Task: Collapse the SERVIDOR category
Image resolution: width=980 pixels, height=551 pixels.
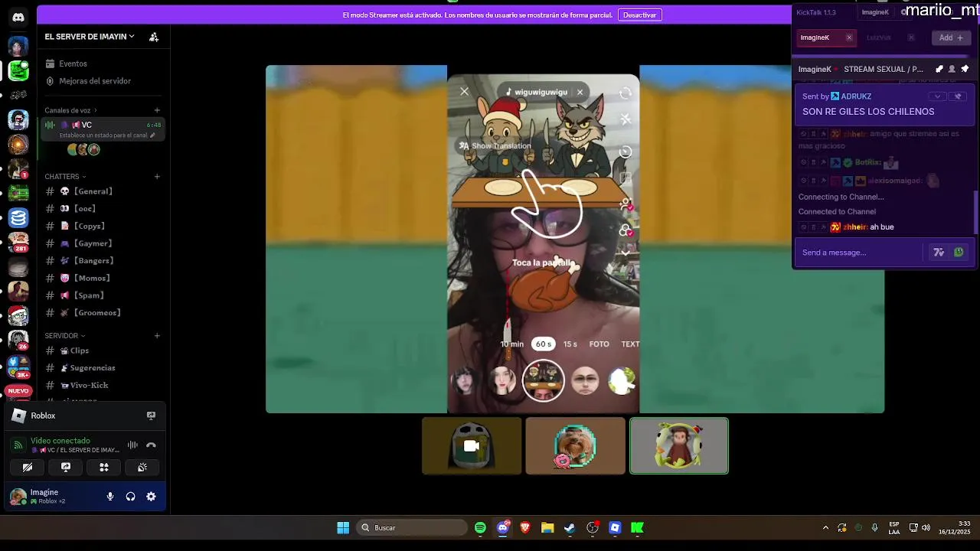Action: point(64,336)
